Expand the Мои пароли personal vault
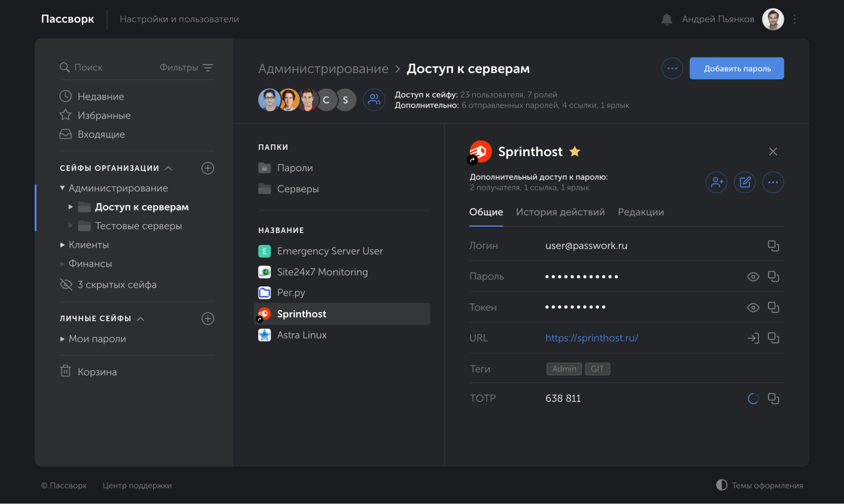This screenshot has height=504, width=844. click(62, 339)
